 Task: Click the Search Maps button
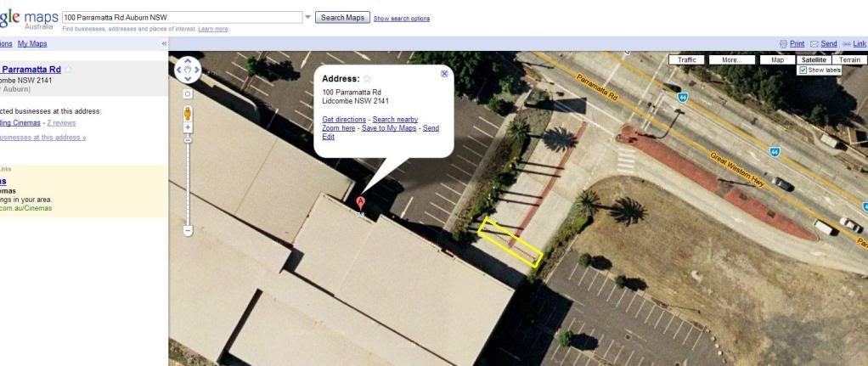(x=342, y=17)
